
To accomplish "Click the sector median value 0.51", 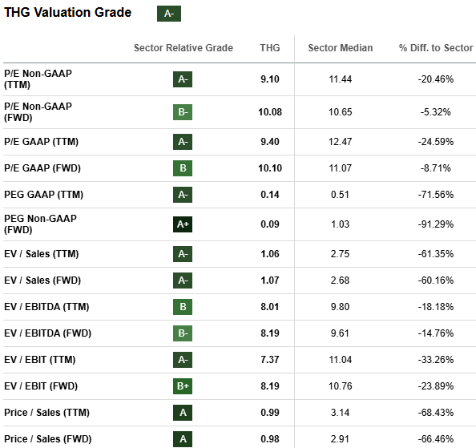I will click(340, 195).
